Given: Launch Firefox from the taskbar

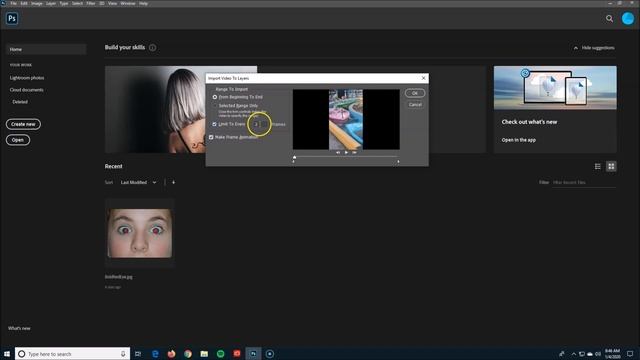Looking at the screenshot, I should pos(171,354).
